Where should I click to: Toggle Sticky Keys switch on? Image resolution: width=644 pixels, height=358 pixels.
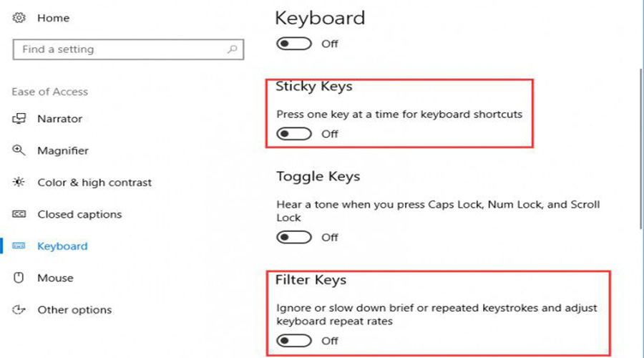(295, 134)
